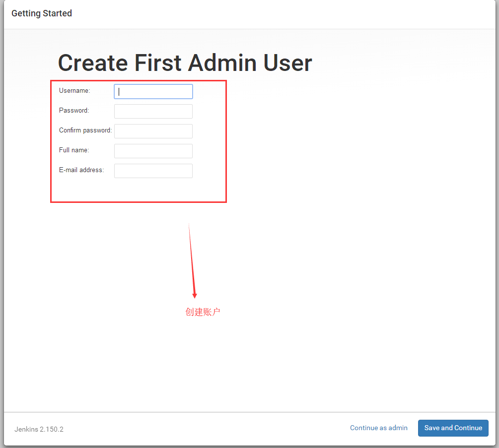
Task: Activate the E-mail address field
Action: tap(153, 171)
